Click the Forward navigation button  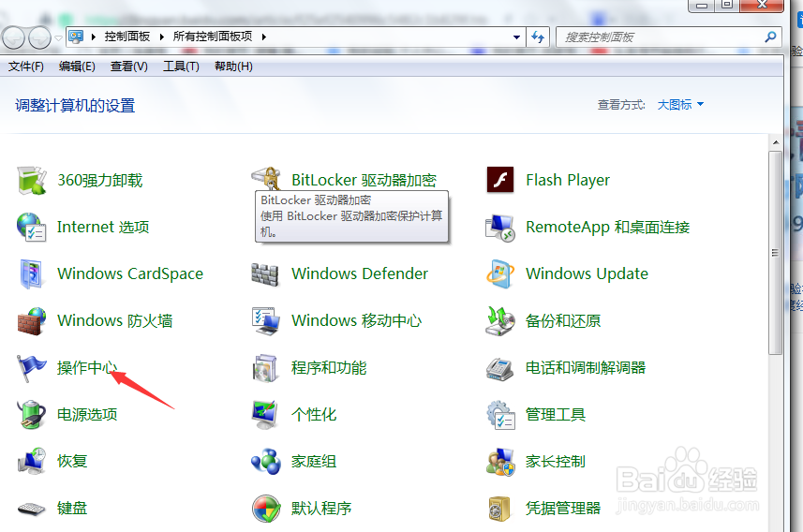[40, 37]
